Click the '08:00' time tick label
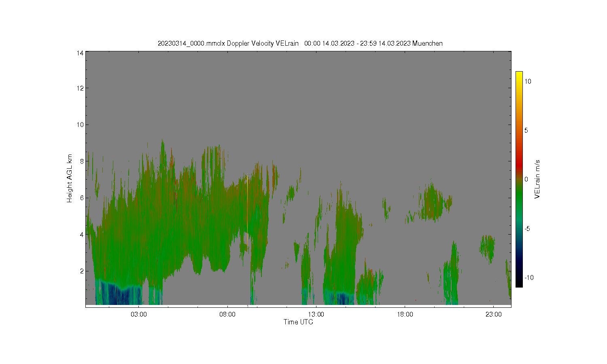607x364 pixels. coord(227,314)
